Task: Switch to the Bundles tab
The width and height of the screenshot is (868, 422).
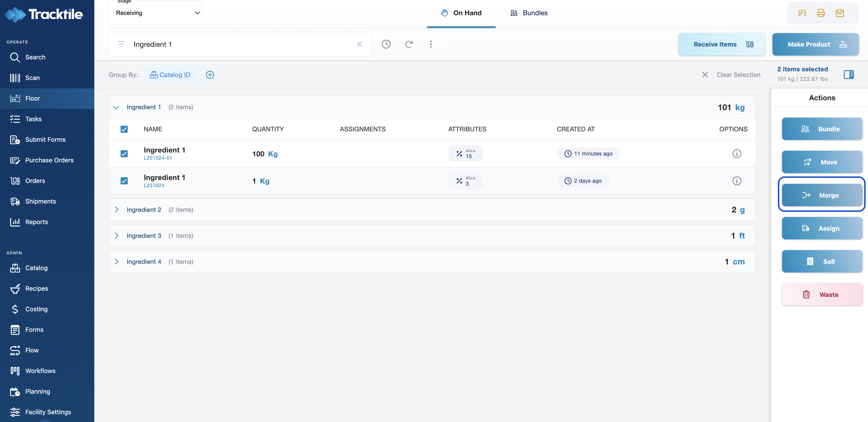Action: (x=529, y=13)
